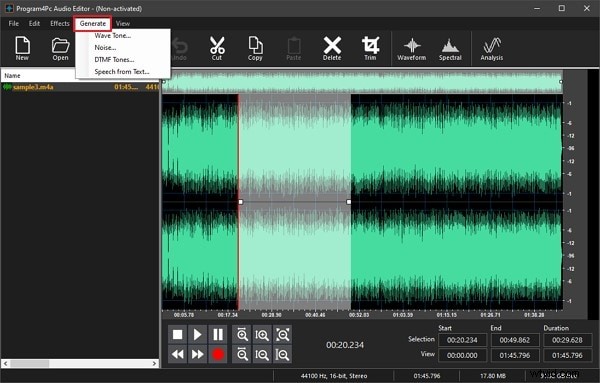Screen dimensions: 600x383
Task: Click the Selection Duration field 00:29.628
Action: coord(567,340)
